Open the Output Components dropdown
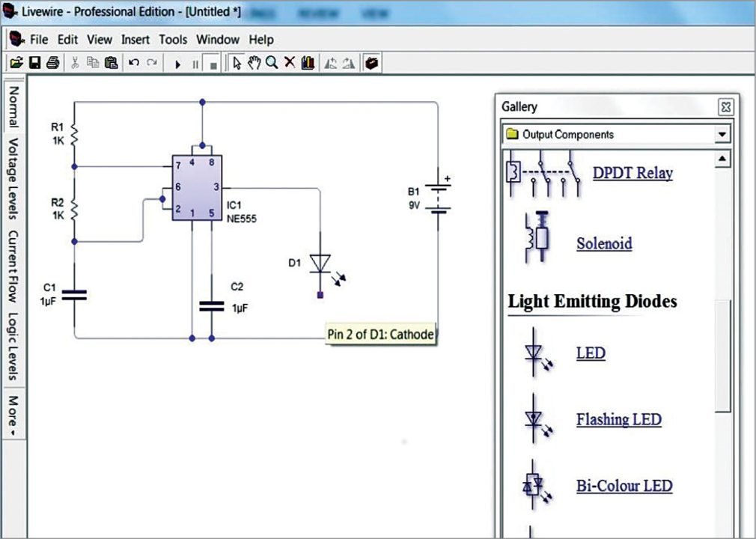This screenshot has width=756, height=539. pos(722,135)
